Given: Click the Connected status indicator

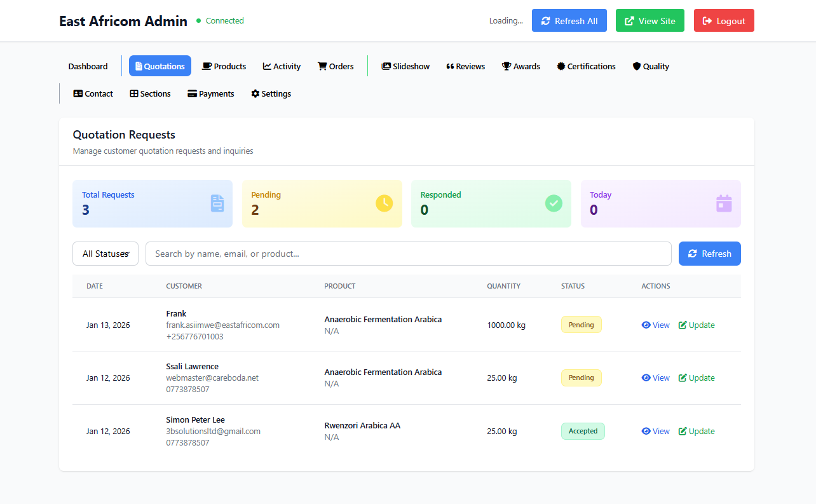Looking at the screenshot, I should 220,21.
